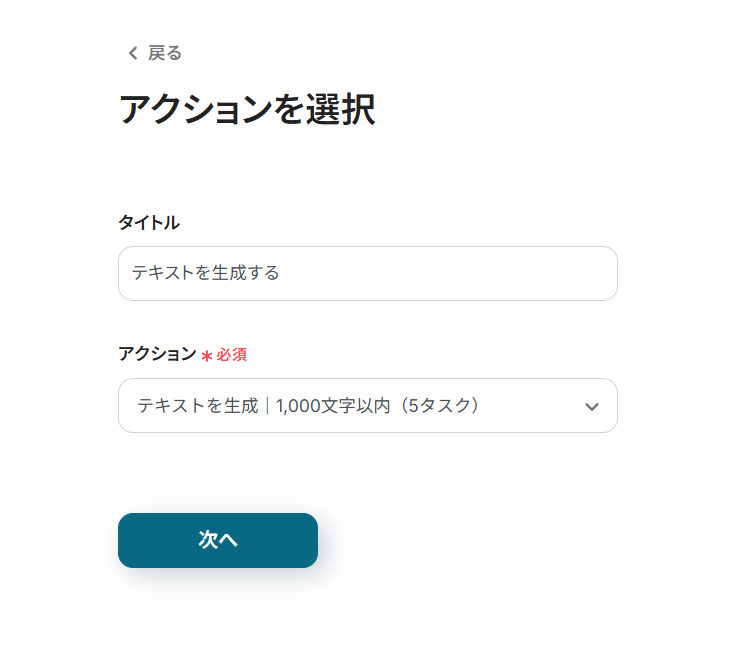Expand the dropdown using its chevron arrow
737x648 pixels.
pos(591,406)
